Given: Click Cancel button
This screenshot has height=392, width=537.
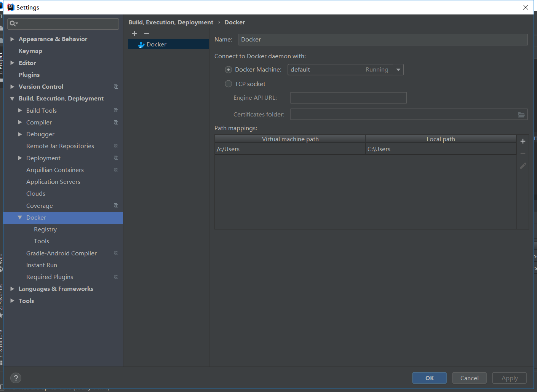Looking at the screenshot, I should pyautogui.click(x=470, y=378).
